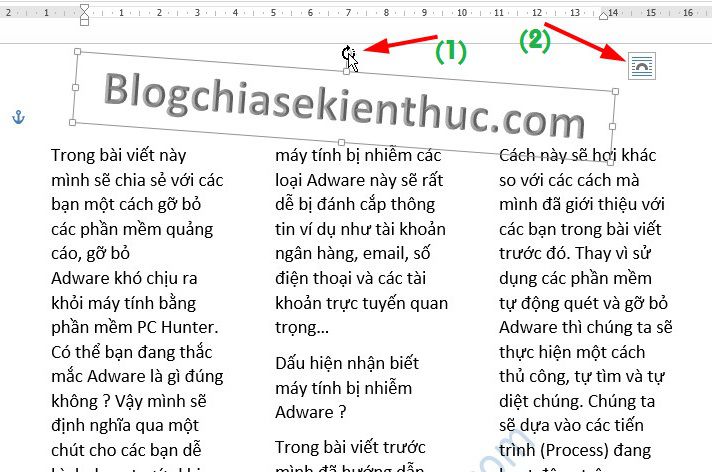Click the line "bạn một cách gỡ bỏ"

tap(126, 204)
